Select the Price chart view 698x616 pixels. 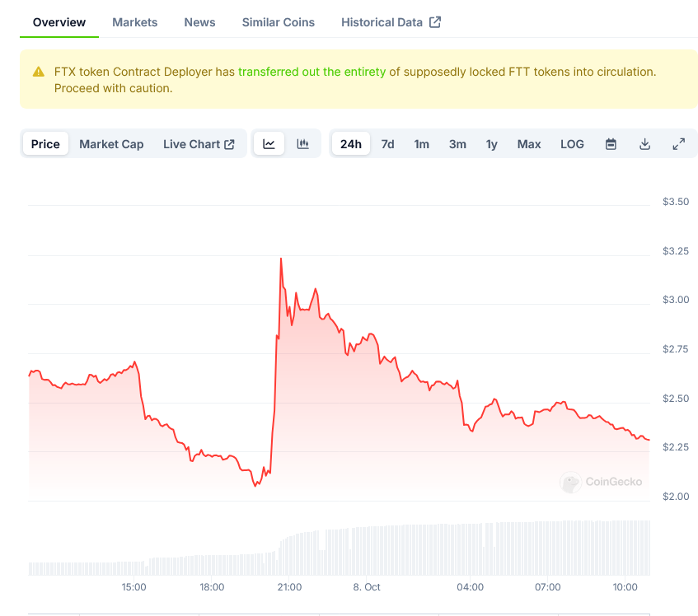coord(45,144)
